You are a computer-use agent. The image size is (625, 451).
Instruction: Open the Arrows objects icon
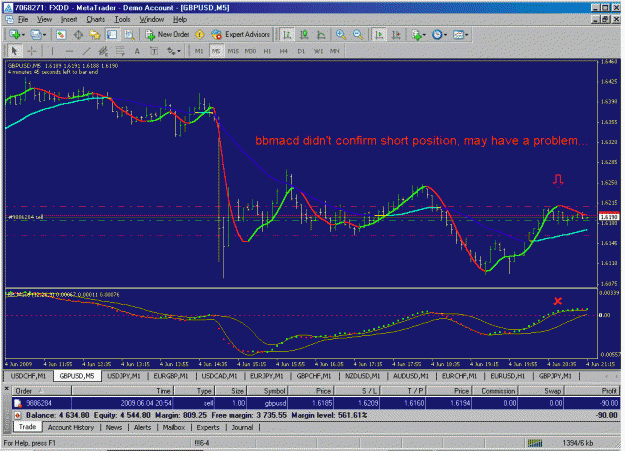point(171,51)
